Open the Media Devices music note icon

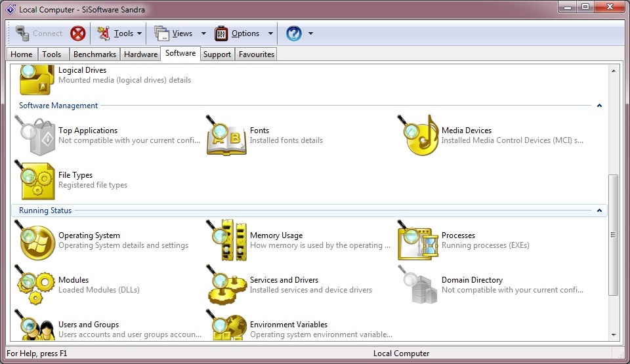point(418,135)
